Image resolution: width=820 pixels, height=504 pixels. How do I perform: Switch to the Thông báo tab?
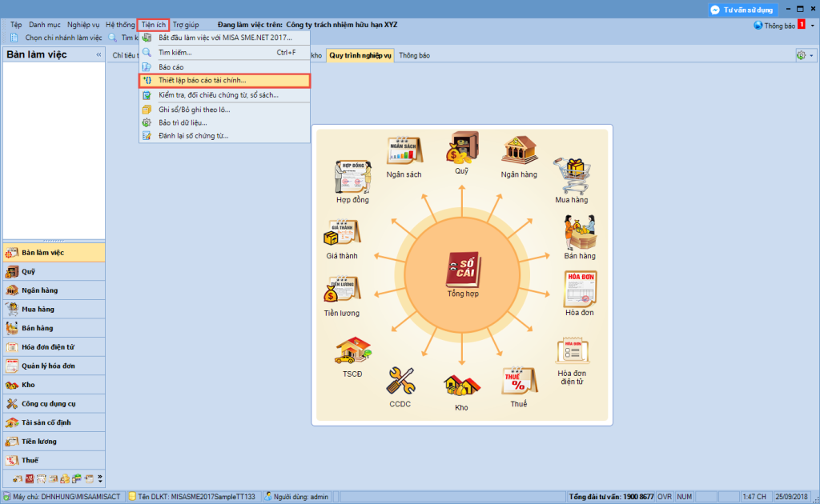414,55
